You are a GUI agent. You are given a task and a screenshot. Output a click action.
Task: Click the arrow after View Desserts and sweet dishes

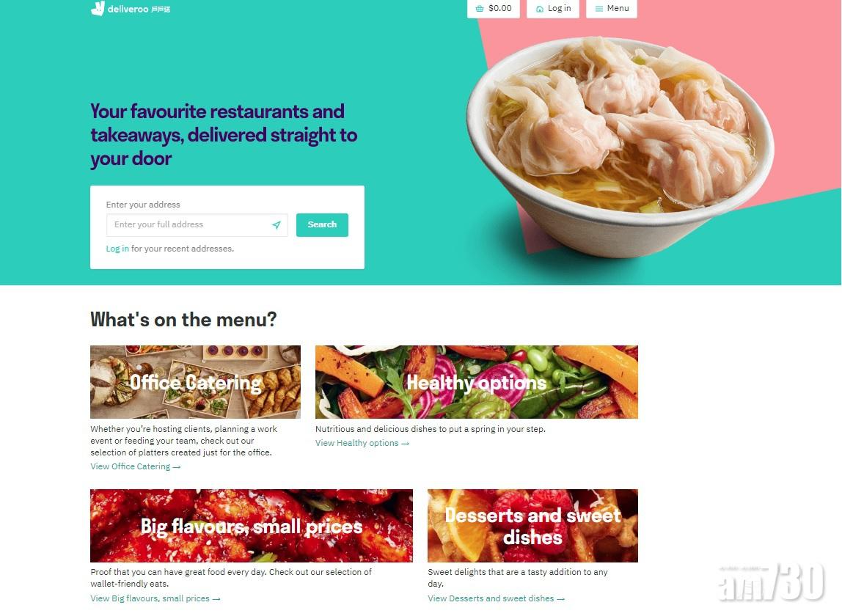coord(560,599)
